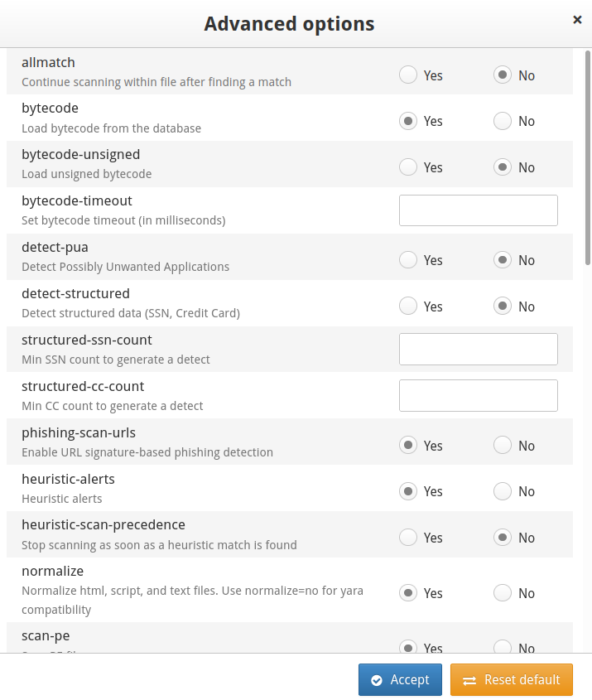Set allmatch to Yes
592x700 pixels.
tap(408, 75)
